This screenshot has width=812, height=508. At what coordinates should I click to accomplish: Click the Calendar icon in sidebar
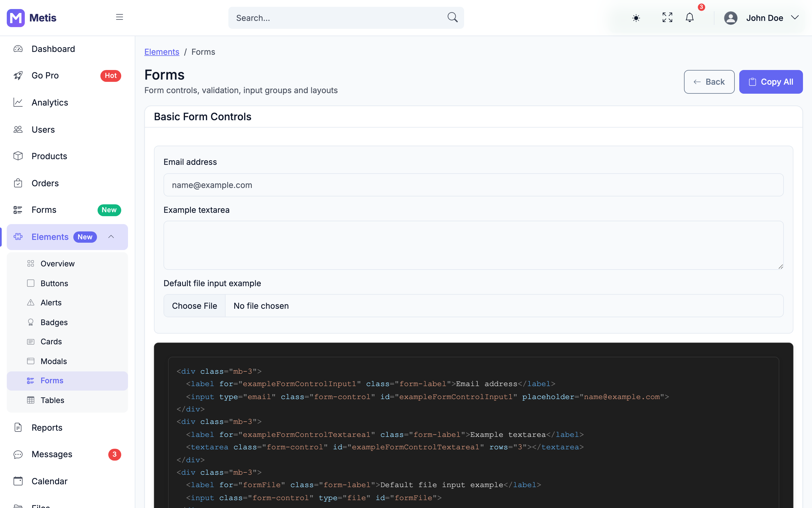tap(18, 481)
